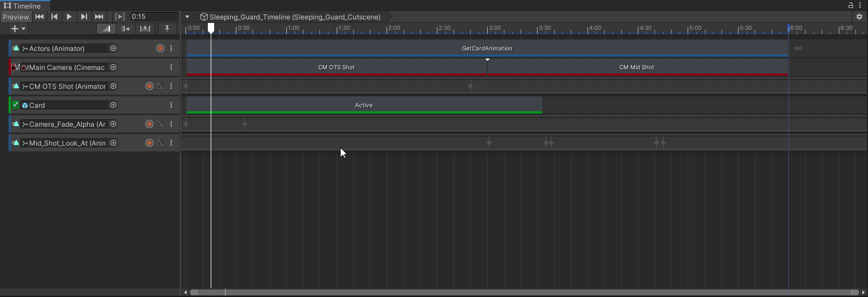Toggle the Card activation track checkbox
The height and width of the screenshot is (297, 868).
[x=16, y=105]
